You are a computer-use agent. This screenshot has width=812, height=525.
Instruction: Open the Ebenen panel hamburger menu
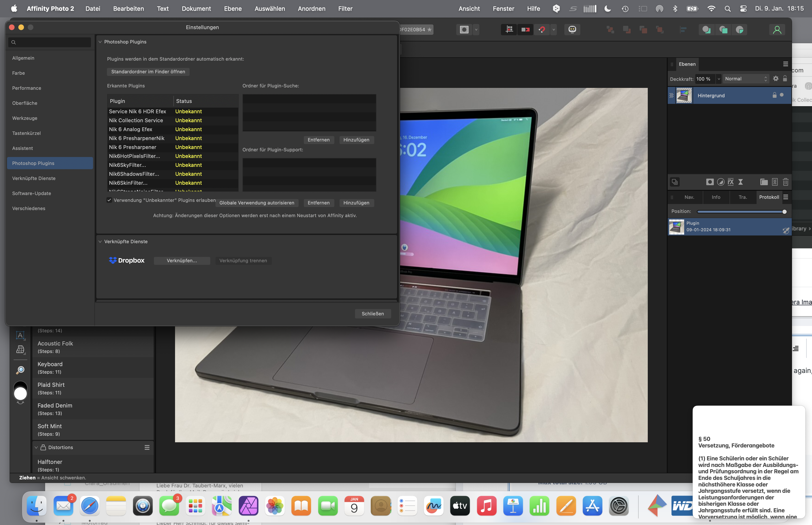pyautogui.click(x=785, y=64)
